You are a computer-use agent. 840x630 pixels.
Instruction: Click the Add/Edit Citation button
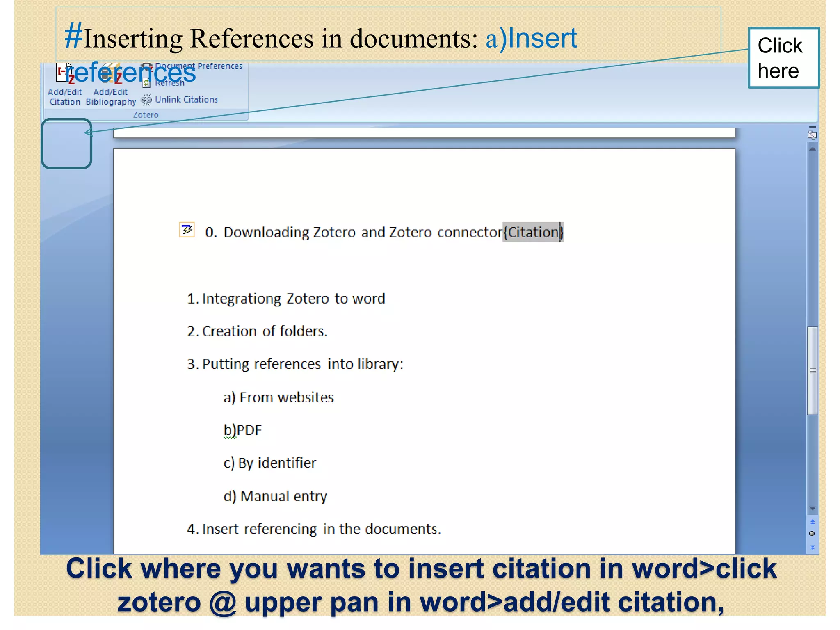[x=65, y=85]
